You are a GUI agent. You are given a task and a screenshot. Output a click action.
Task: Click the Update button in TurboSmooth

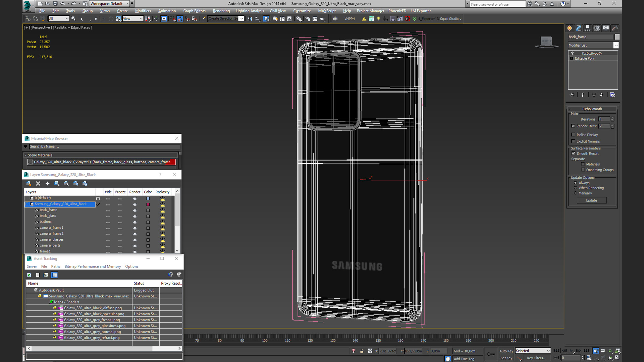point(591,200)
